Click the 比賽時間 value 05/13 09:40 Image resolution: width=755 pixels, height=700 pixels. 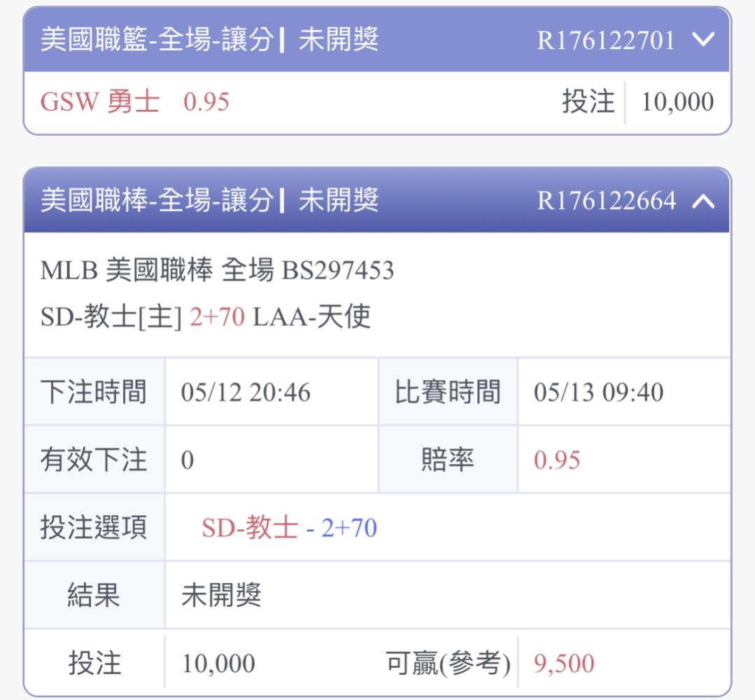[x=598, y=393]
